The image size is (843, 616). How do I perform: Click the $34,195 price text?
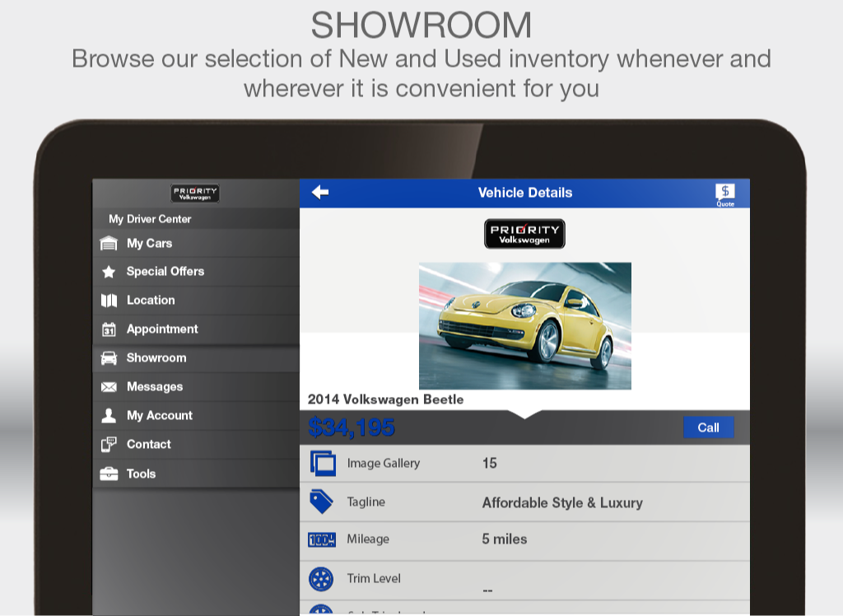click(x=352, y=427)
